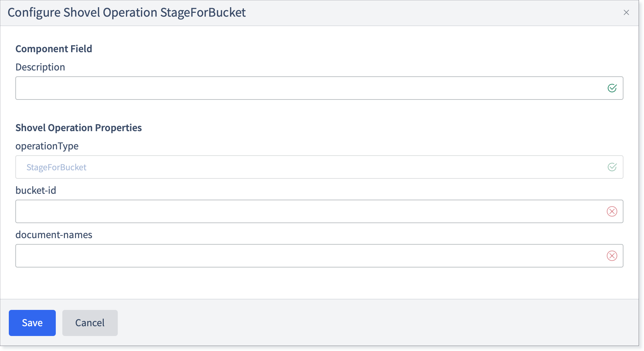644x351 pixels.
Task: Cancel the configuration dialog
Action: [x=90, y=323]
